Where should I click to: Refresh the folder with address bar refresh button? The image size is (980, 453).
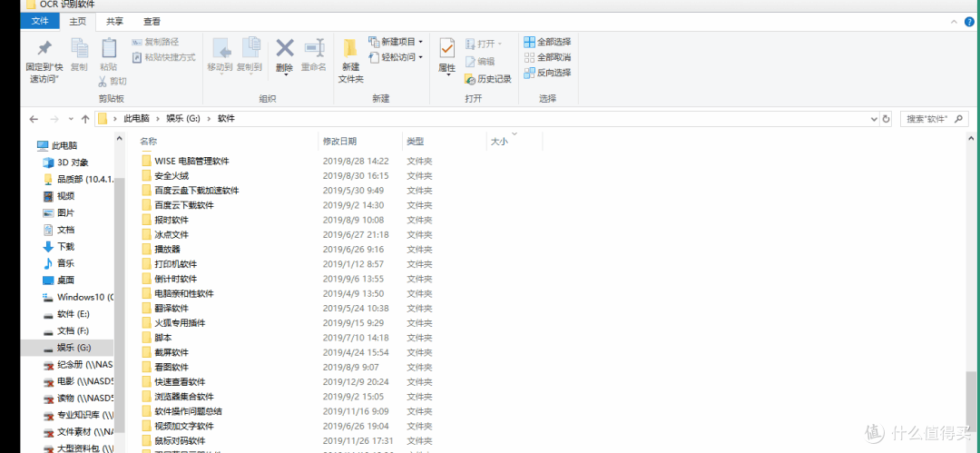[x=886, y=118]
